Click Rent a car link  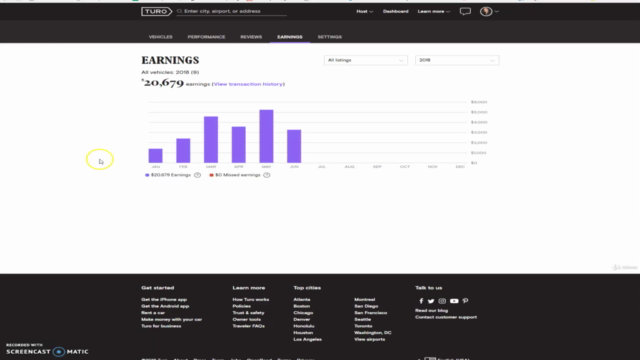point(153,313)
